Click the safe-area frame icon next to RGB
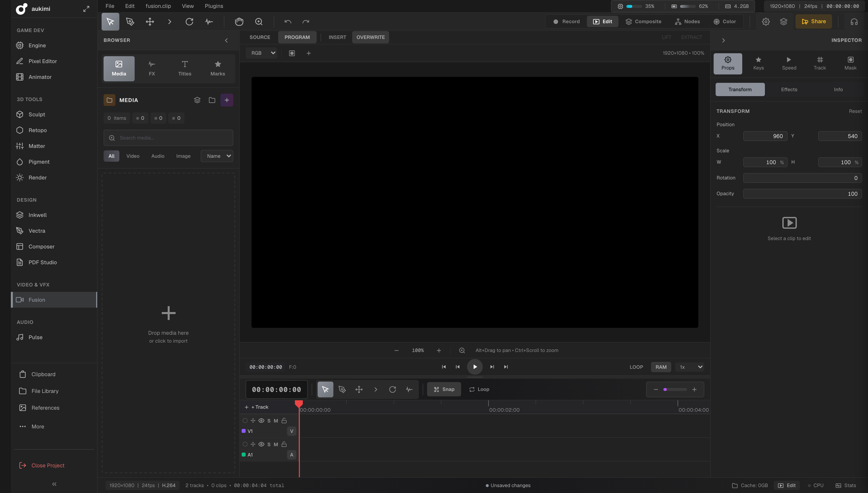Image resolution: width=868 pixels, height=493 pixels. pyautogui.click(x=292, y=53)
